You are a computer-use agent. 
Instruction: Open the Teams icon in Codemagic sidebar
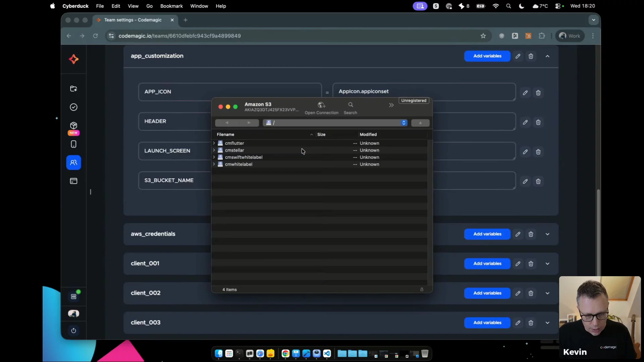(x=73, y=163)
